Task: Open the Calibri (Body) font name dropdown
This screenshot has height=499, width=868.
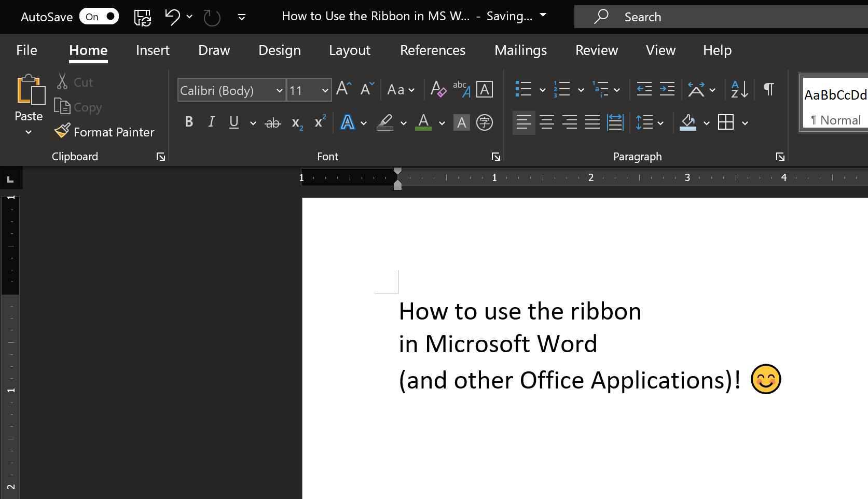Action: (279, 90)
